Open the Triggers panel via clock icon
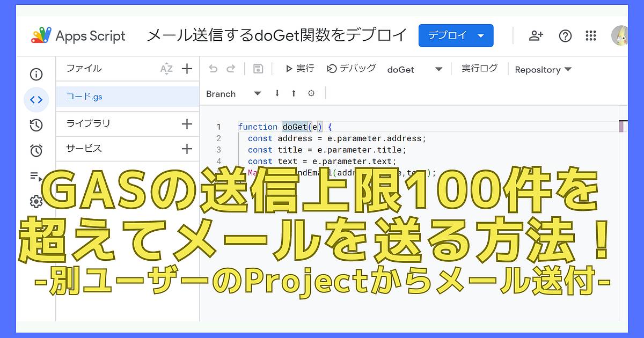 (x=35, y=151)
